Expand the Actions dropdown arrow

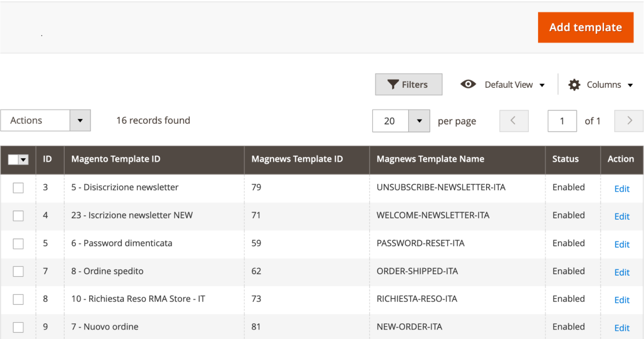coord(80,121)
